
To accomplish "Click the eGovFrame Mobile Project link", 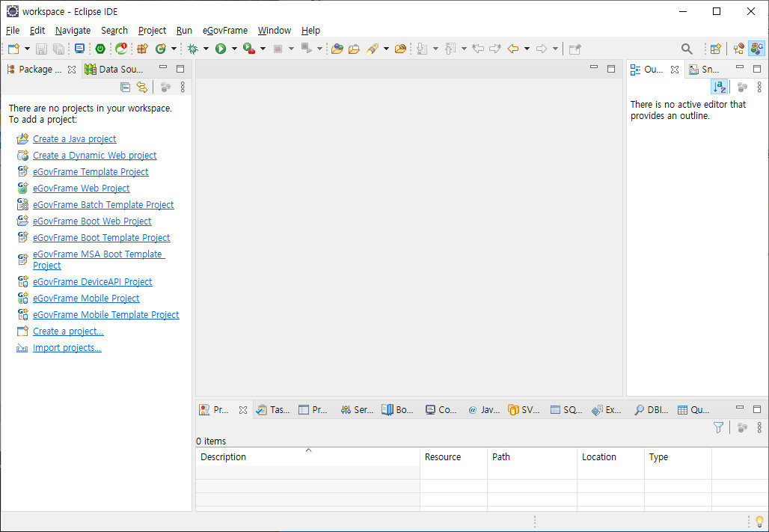I will pyautogui.click(x=86, y=299).
